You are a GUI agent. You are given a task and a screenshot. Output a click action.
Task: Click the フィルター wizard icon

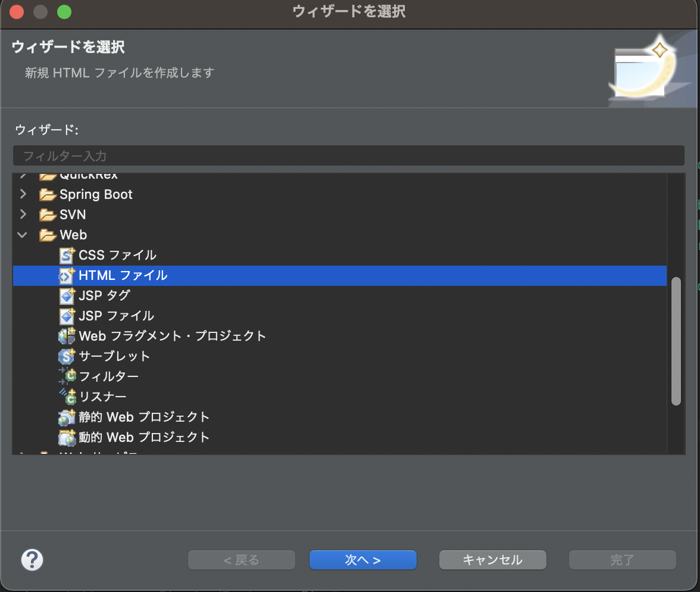[66, 376]
